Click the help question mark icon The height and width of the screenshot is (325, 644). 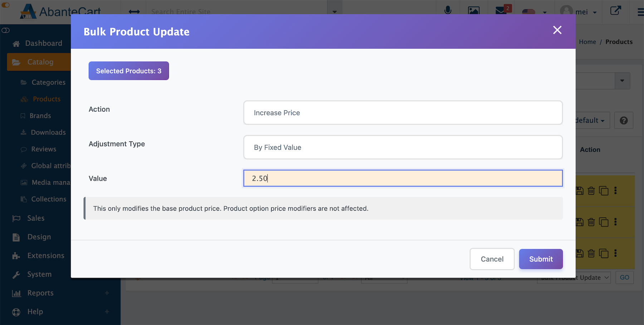[624, 121]
